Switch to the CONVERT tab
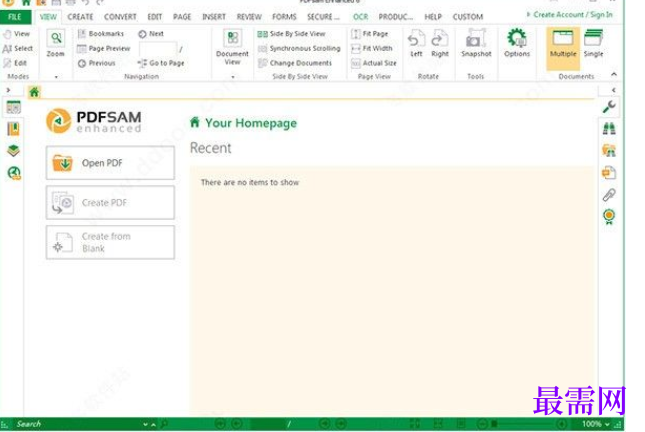The image size is (645, 432). coord(120,17)
